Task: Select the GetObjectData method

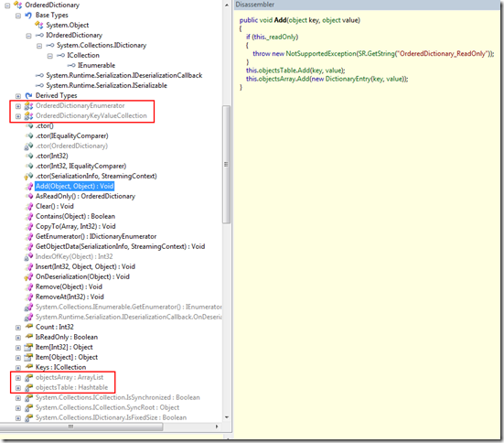Action: pos(120,247)
